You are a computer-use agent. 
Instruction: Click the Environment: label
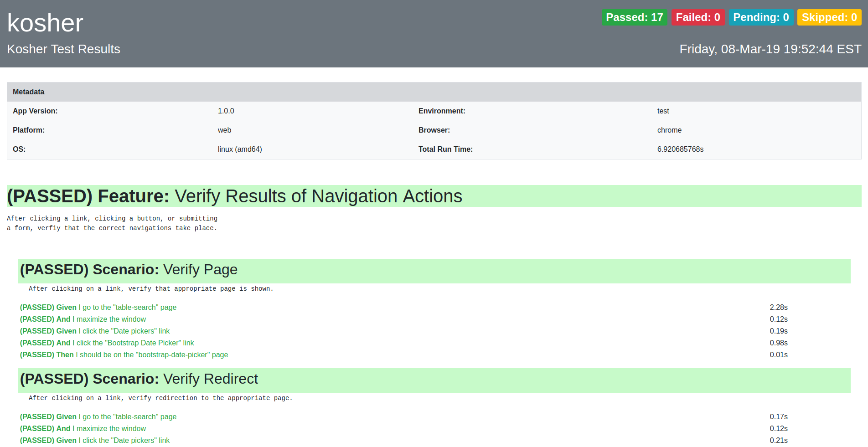[442, 111]
